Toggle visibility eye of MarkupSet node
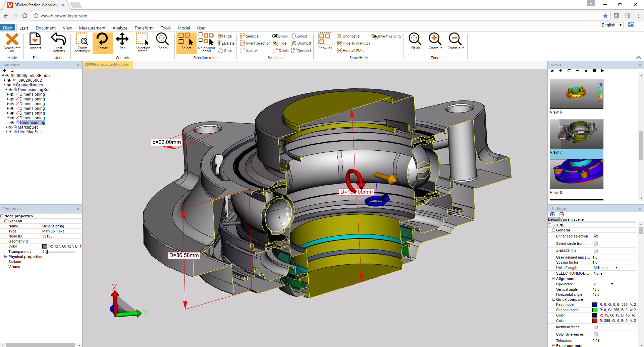The image size is (644, 347). (11, 127)
